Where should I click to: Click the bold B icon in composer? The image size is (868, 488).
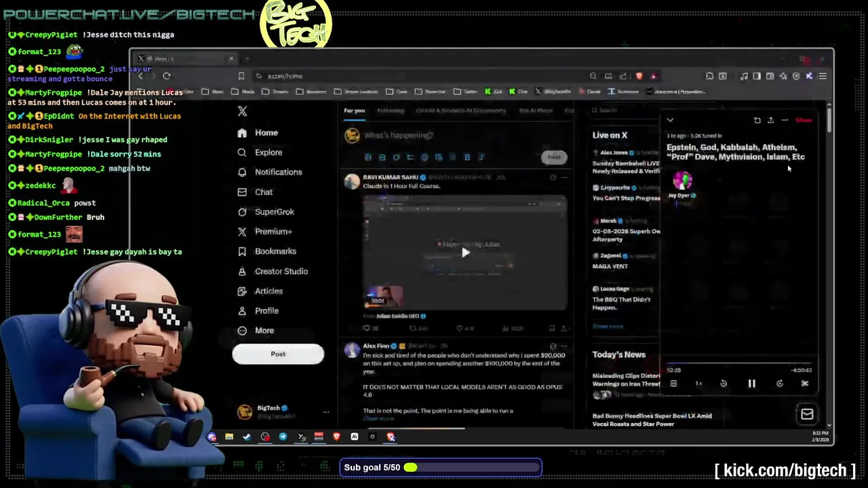point(467,157)
